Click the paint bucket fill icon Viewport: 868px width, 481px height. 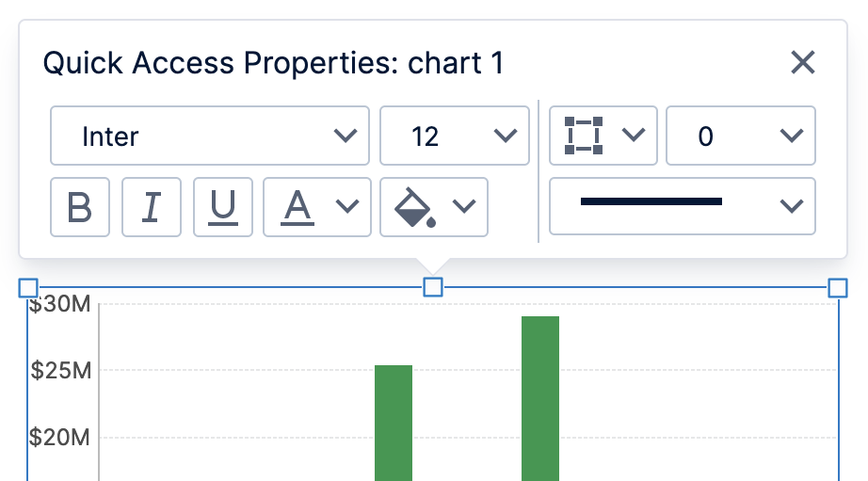[x=414, y=208]
